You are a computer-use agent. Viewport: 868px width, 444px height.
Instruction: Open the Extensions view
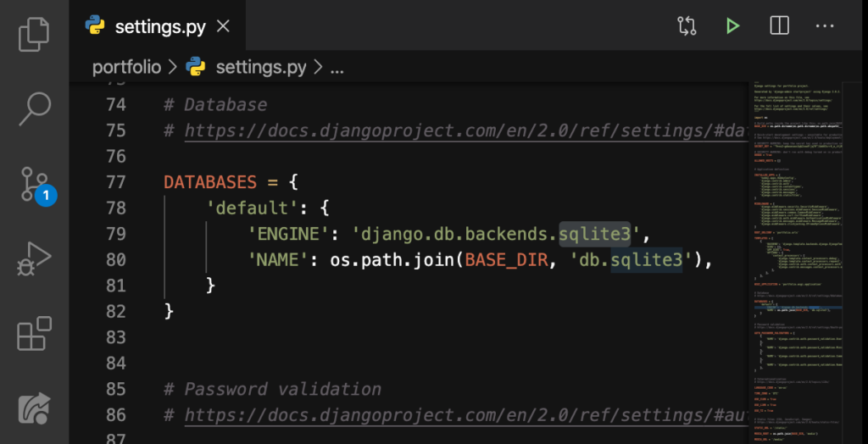point(34,333)
